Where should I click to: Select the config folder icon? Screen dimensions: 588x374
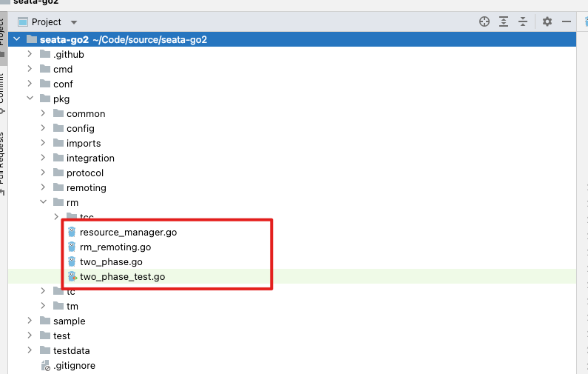point(58,128)
